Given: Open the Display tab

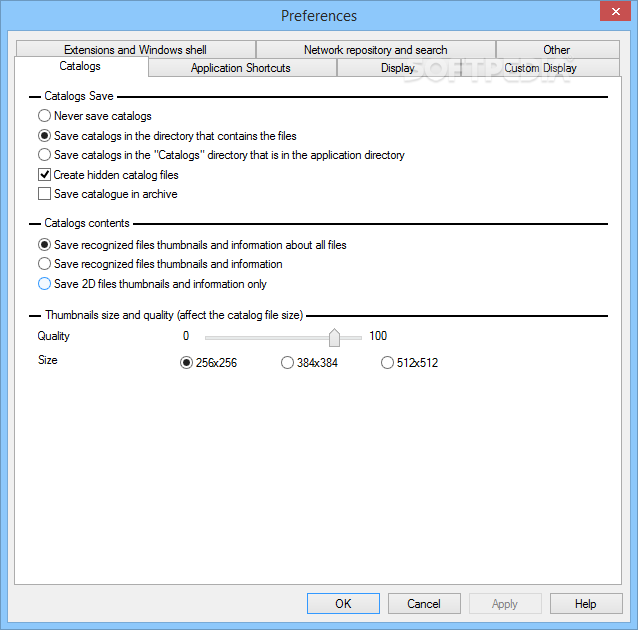Looking at the screenshot, I should 398,68.
